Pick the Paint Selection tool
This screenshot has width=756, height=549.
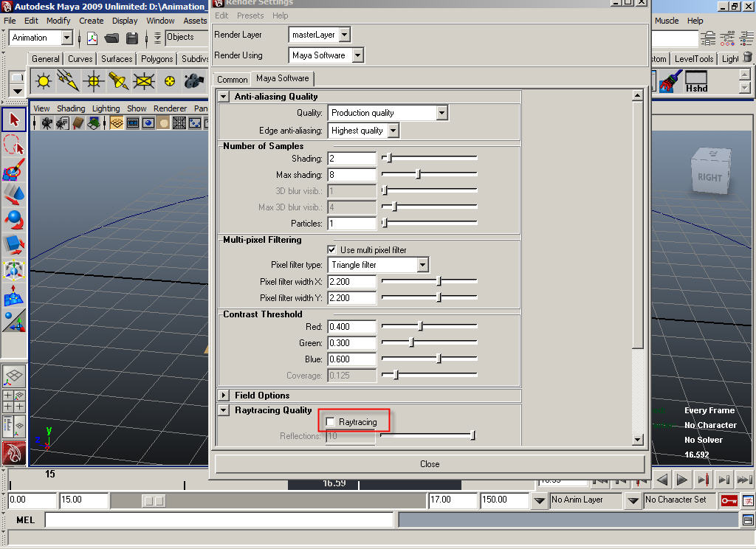(x=14, y=170)
